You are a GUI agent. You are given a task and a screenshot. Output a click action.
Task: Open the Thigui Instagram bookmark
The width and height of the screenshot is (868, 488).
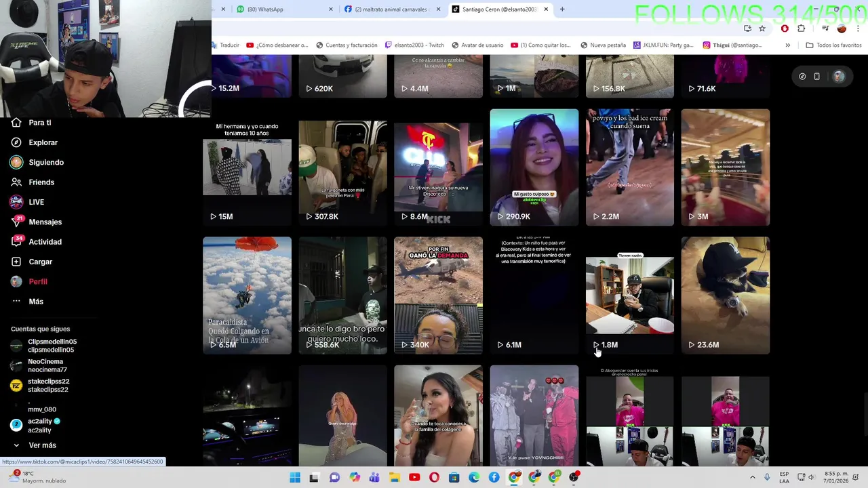click(732, 45)
